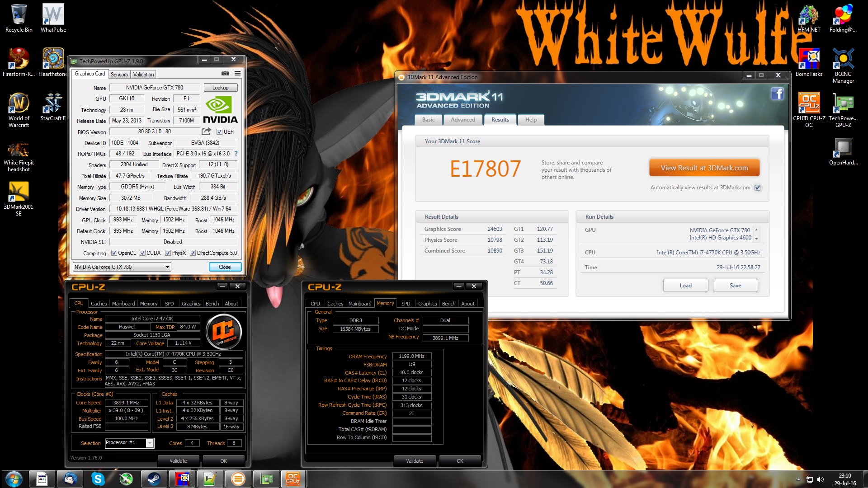This screenshot has height=488, width=868.
Task: Launch the TechPowerUp GPU-Z desktop shortcut
Action: (x=843, y=110)
